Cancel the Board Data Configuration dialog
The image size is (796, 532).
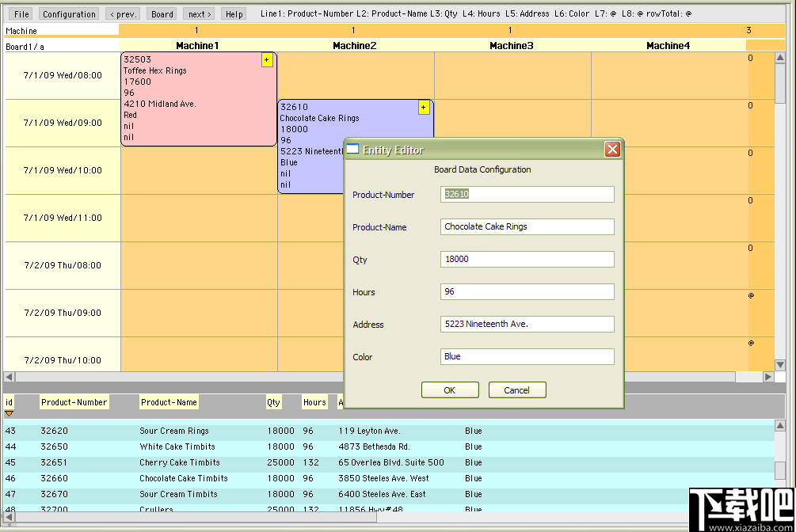(x=517, y=389)
